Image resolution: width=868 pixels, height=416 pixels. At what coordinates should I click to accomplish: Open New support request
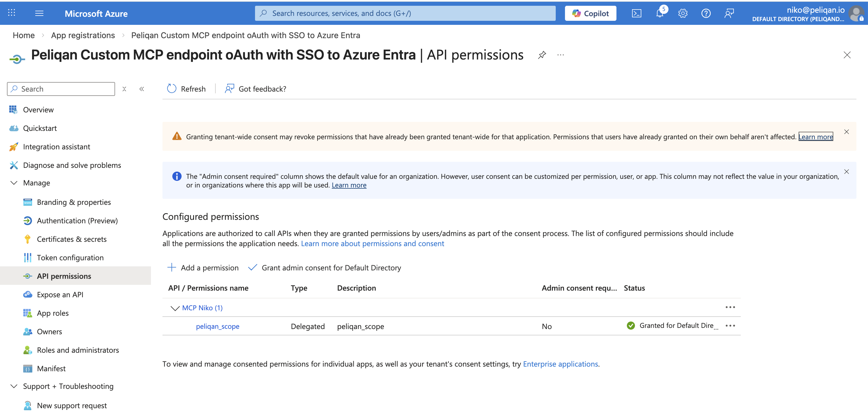(x=72, y=406)
